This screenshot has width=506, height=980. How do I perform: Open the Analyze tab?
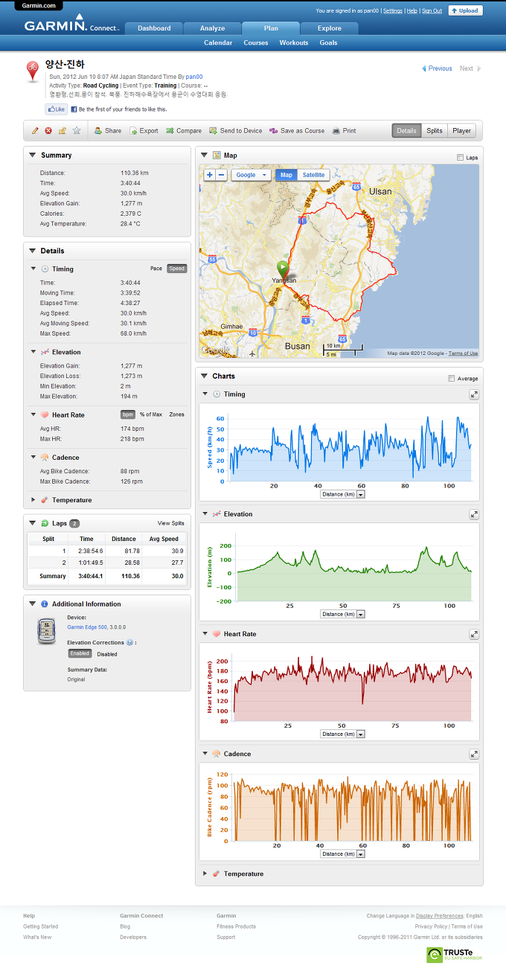(x=212, y=28)
